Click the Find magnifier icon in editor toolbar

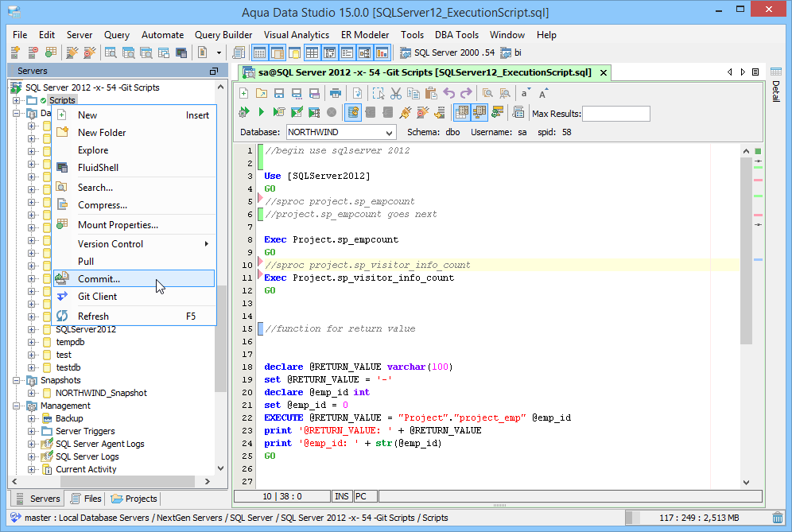(487, 93)
